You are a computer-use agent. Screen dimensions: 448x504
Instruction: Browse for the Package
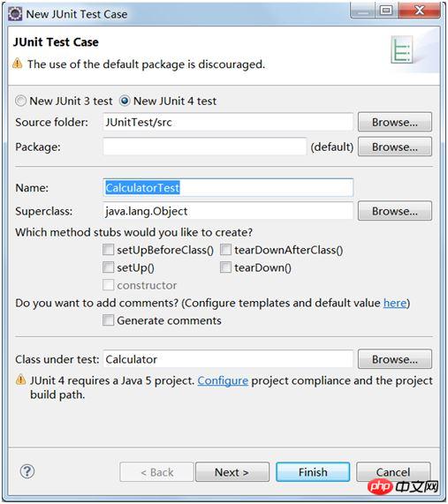[x=395, y=147]
